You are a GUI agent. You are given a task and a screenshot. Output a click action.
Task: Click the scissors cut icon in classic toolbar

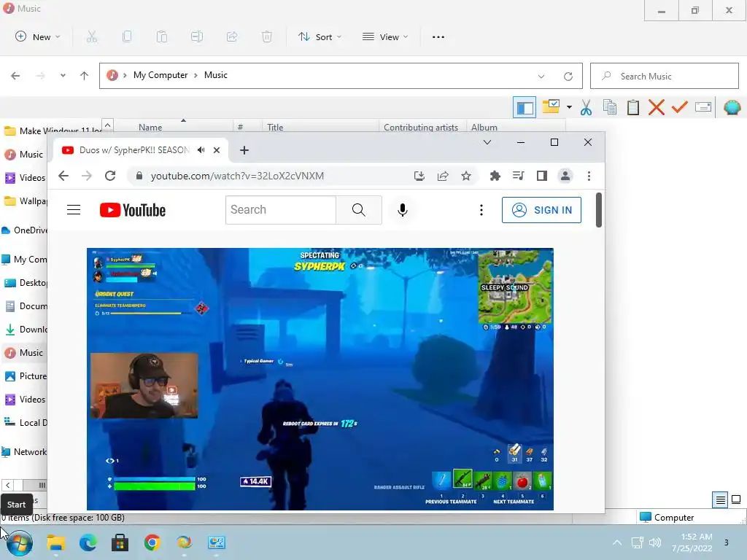(x=586, y=108)
